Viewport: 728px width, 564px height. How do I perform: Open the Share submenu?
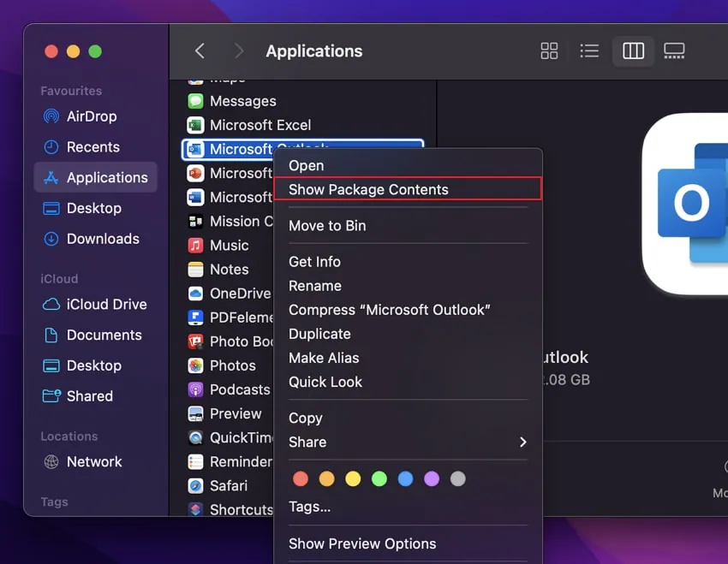point(408,442)
